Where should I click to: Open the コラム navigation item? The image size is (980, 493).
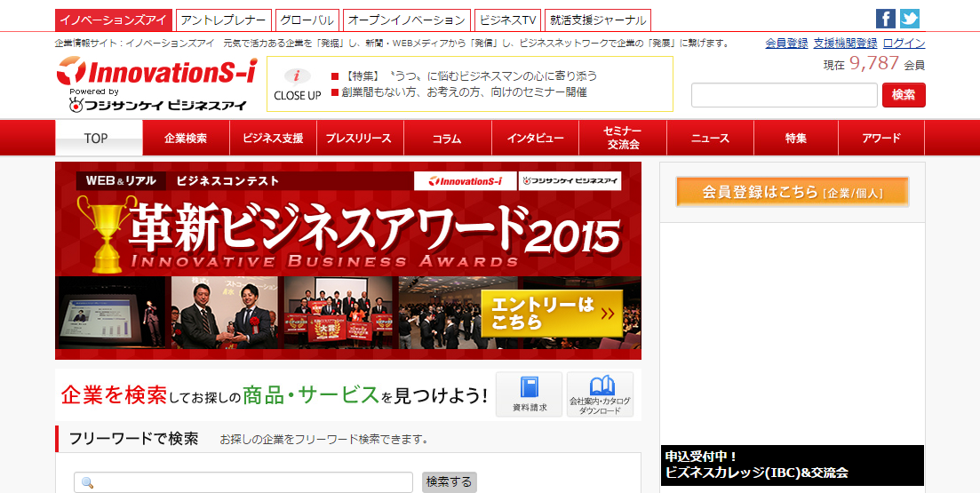point(448,138)
